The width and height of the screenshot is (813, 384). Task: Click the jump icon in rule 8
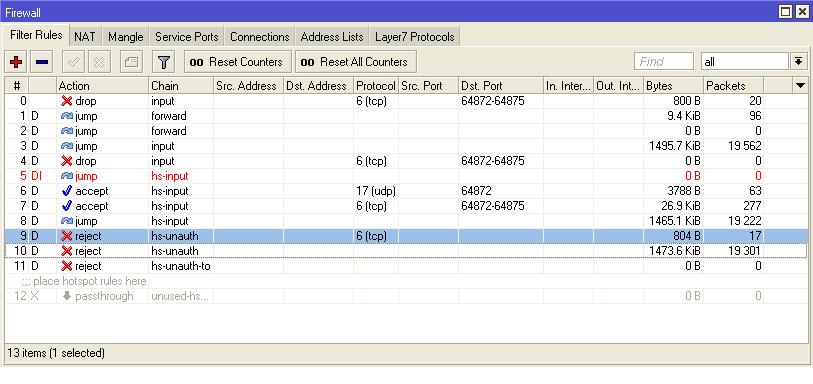[x=66, y=221]
